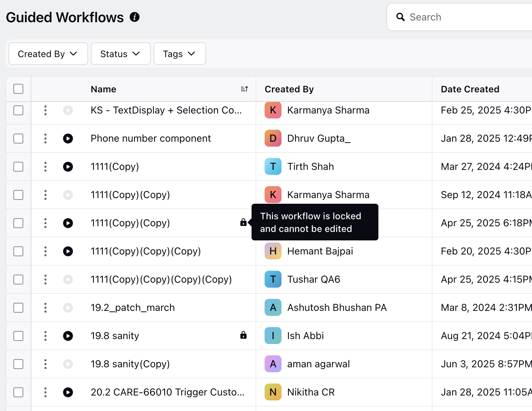
Task: Click the name Hemant Bajpai
Action: [320, 251]
